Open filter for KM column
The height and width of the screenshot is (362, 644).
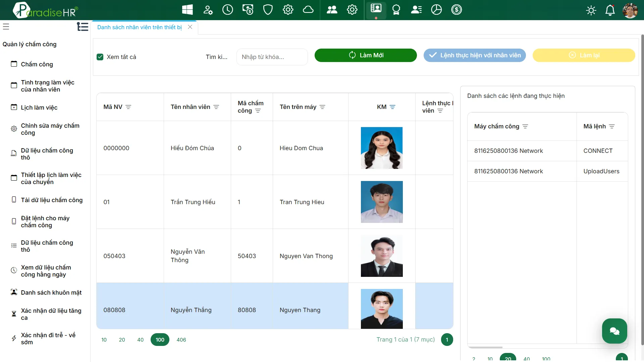pyautogui.click(x=392, y=107)
